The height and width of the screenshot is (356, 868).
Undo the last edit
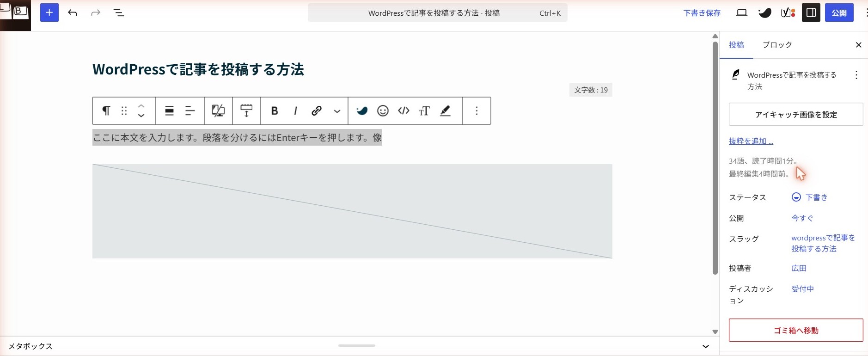73,12
